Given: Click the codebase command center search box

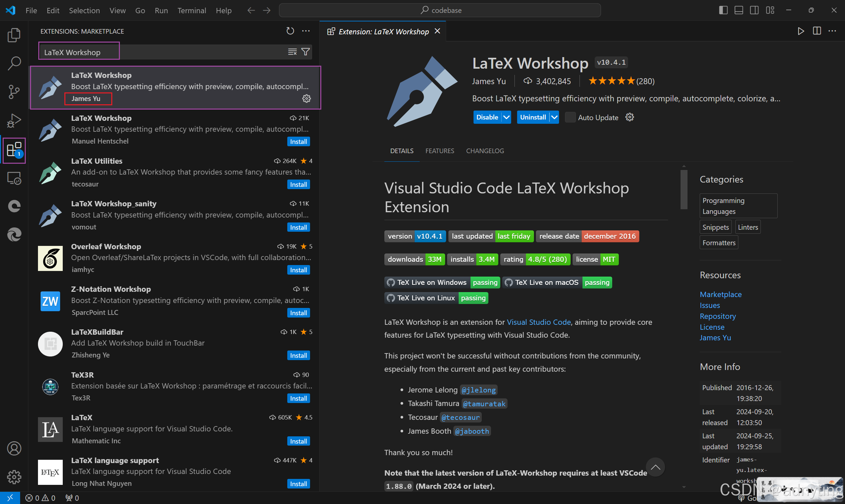Looking at the screenshot, I should coord(440,10).
